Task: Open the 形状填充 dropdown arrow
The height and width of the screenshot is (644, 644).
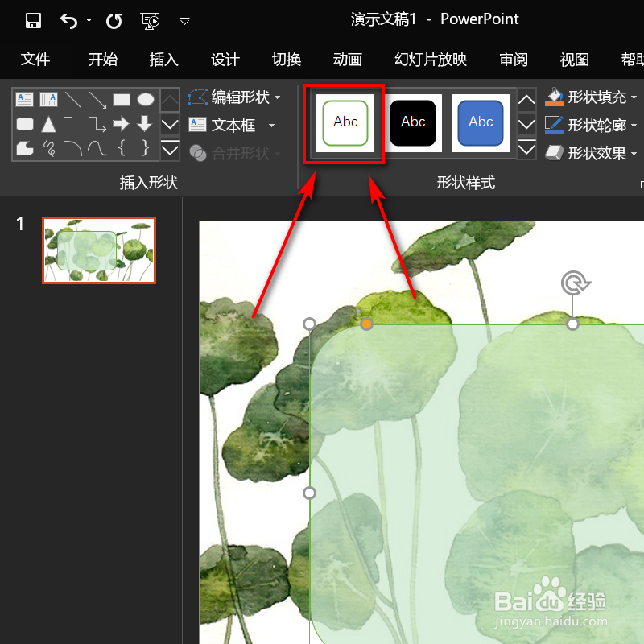Action: point(634,97)
